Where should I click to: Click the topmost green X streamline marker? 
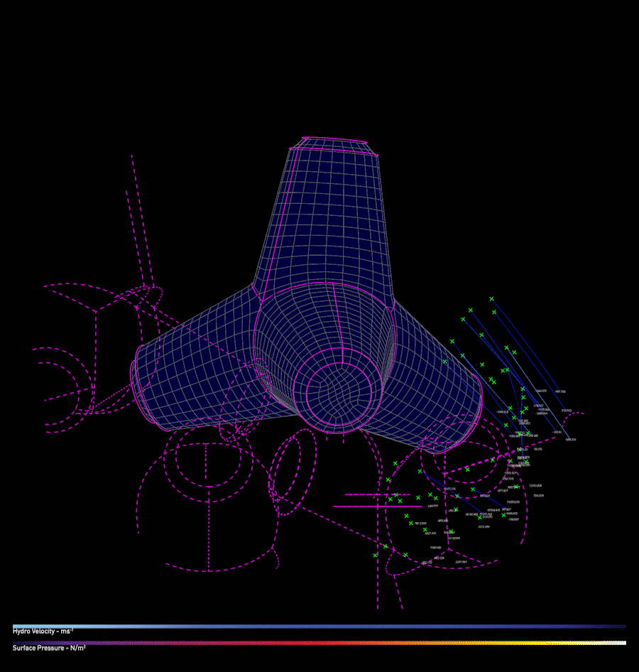click(491, 299)
